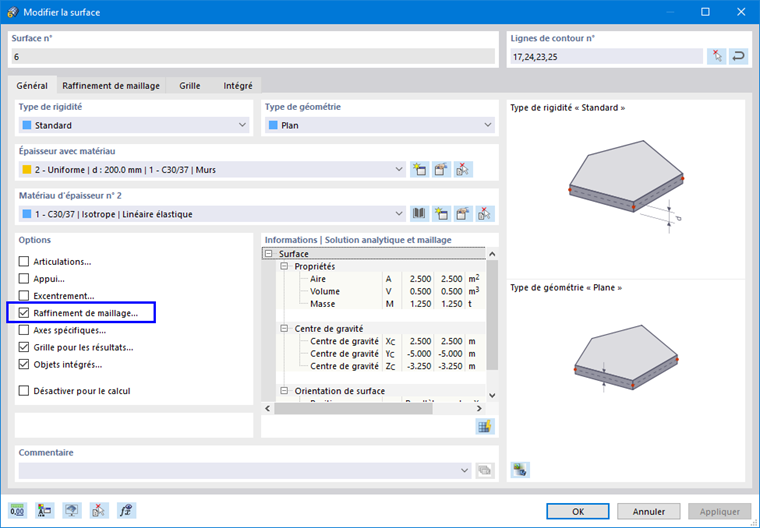
Task: Collapse the Propriétés tree node
Action: 284,266
